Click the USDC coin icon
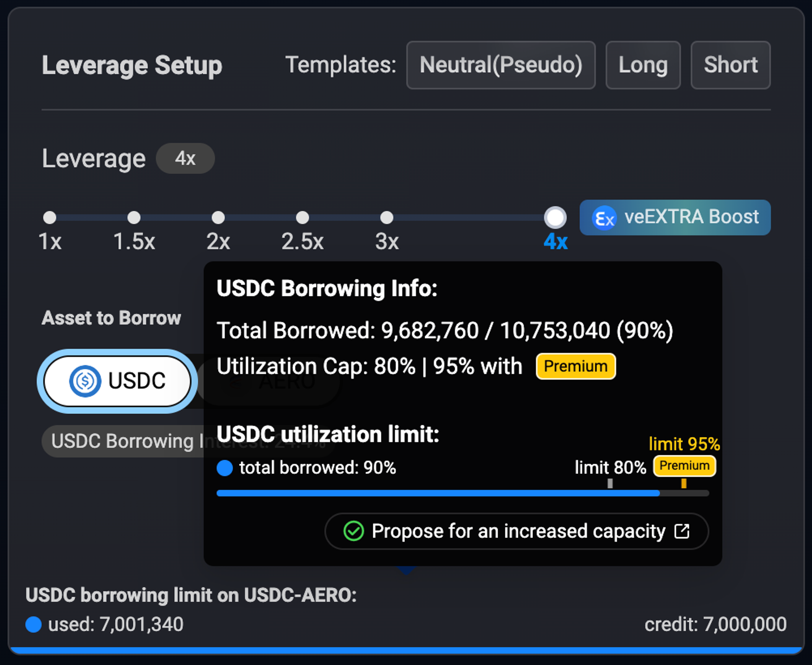Viewport: 812px width, 665px height. click(85, 381)
